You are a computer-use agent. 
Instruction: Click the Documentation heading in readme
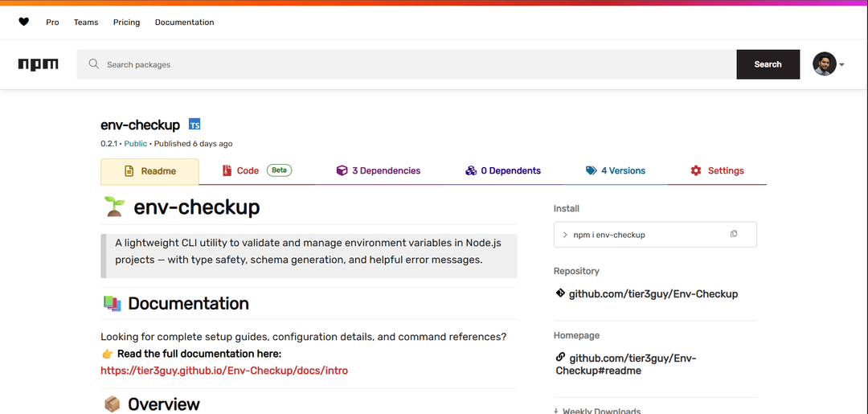[188, 303]
